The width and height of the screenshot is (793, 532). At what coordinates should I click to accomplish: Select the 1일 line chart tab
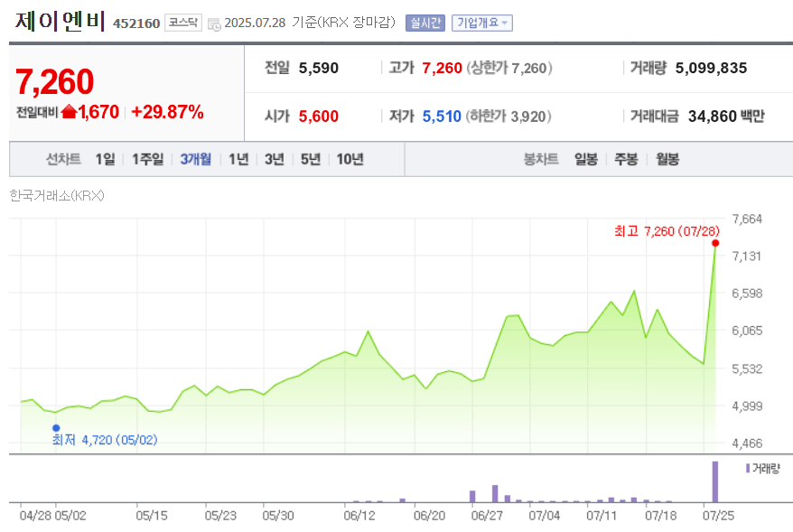[105, 159]
